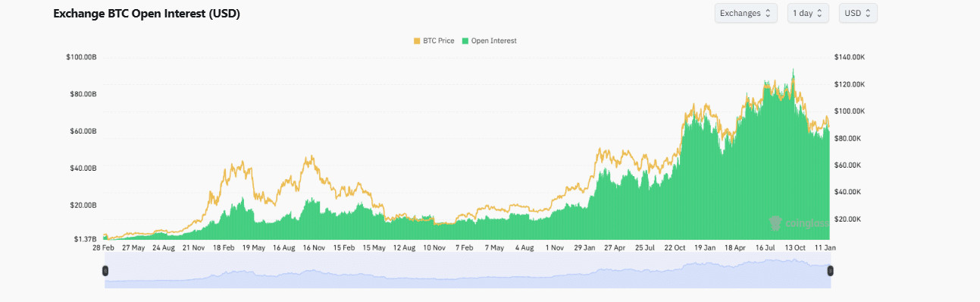Click the 21 Nov date label
This screenshot has height=302, width=980.
point(193,247)
